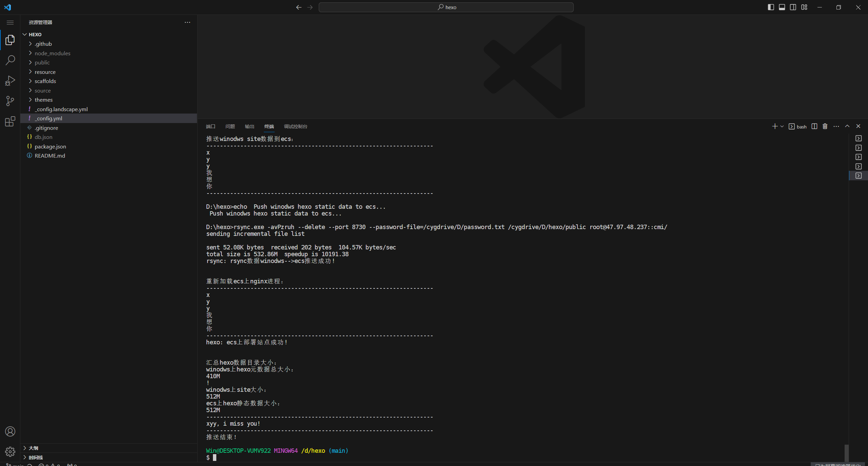This screenshot has height=466, width=868.
Task: Open terminal panel more actions menu
Action: tap(836, 126)
